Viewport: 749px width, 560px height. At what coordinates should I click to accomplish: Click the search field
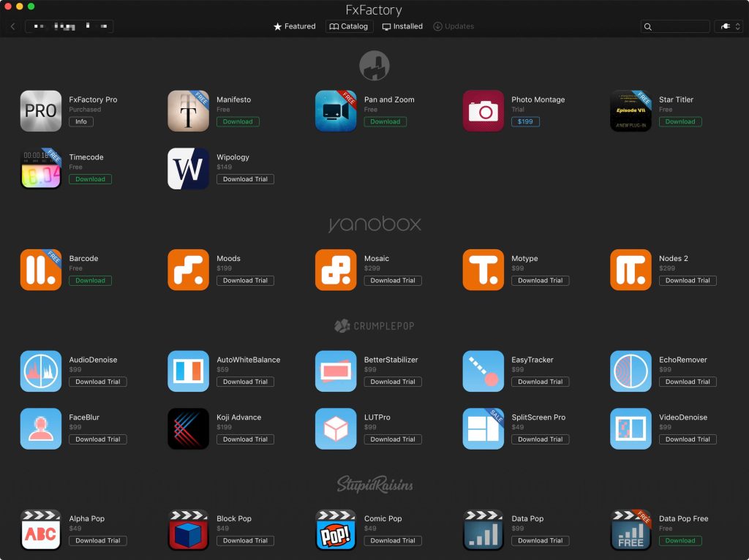[674, 26]
